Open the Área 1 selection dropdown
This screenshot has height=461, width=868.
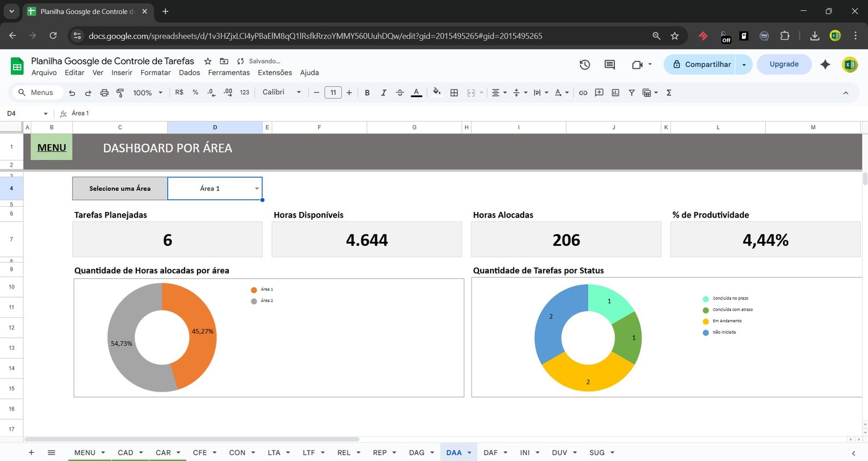coord(257,189)
